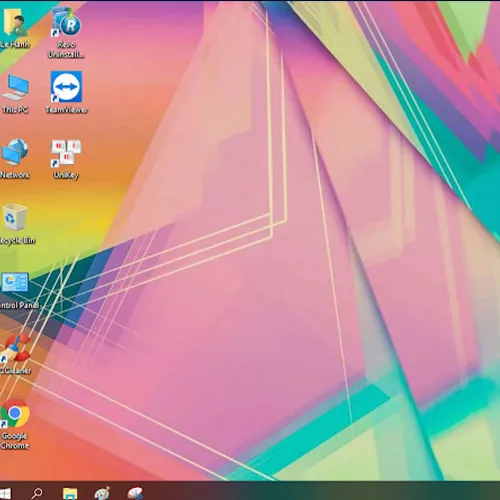Viewport: 500px width, 500px height.
Task: Open File Explorer from the taskbar
Action: tap(70, 494)
